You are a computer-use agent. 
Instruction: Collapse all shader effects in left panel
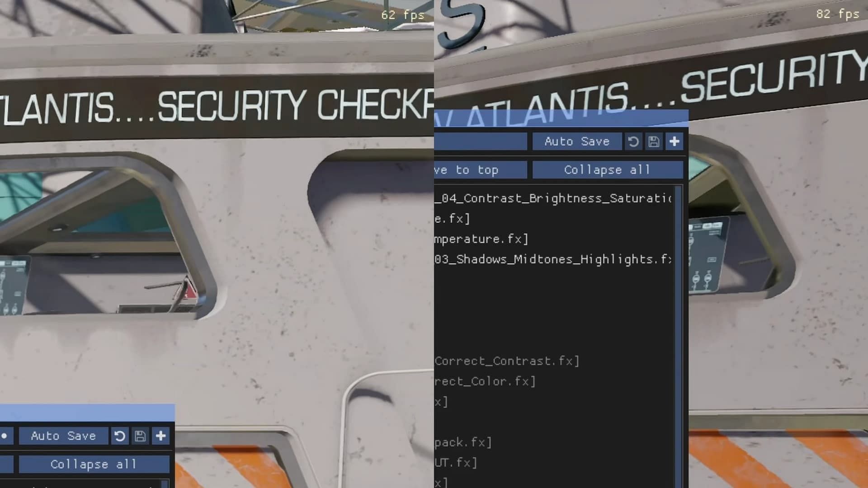tap(94, 464)
